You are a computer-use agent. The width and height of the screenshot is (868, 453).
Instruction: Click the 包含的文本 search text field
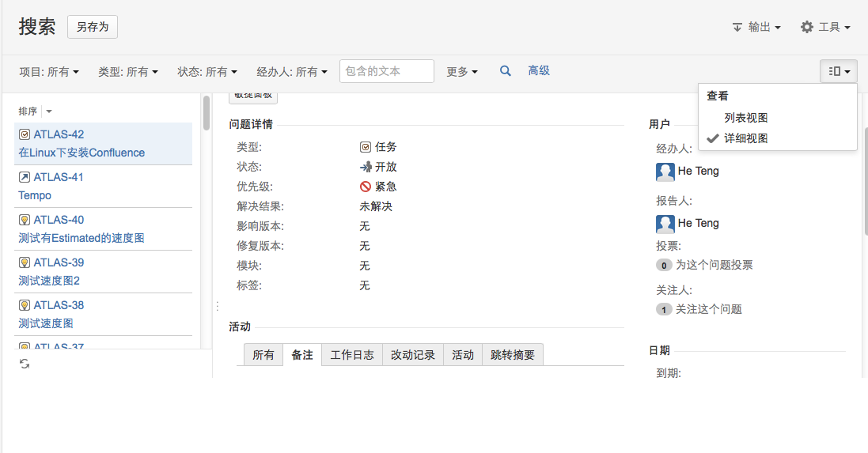[x=386, y=71]
